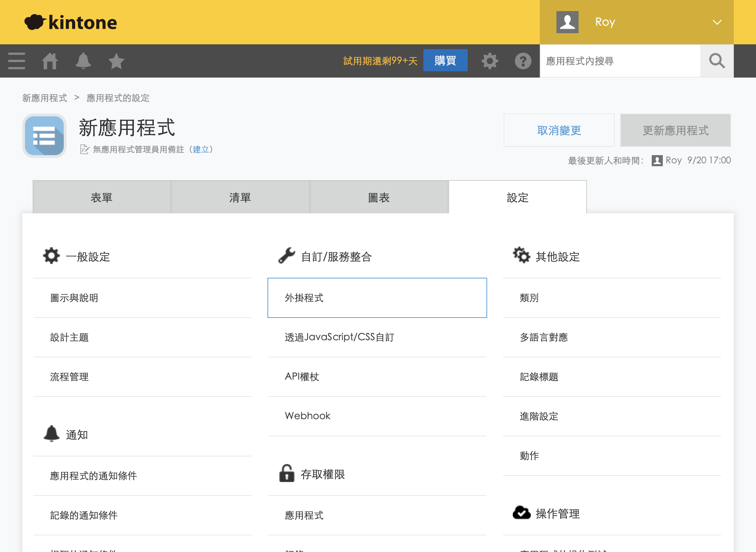
Task: Click the search magnifier button
Action: pos(717,61)
